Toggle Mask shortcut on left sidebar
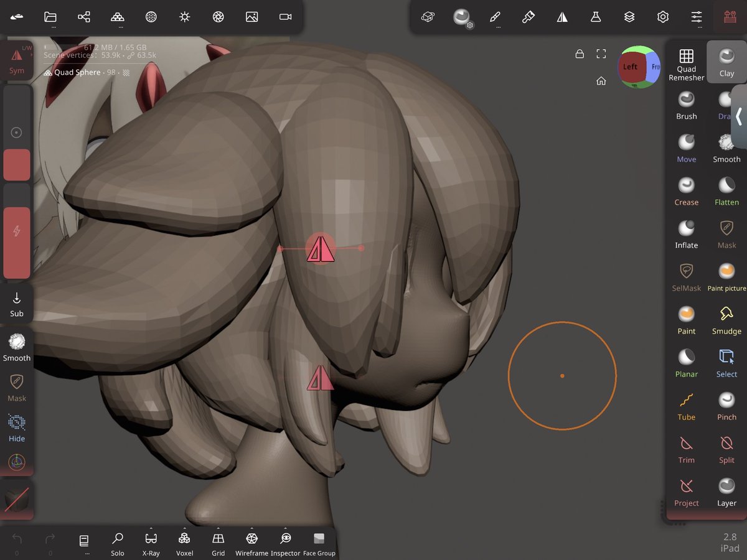Screen dimensions: 747x560 pos(17,388)
